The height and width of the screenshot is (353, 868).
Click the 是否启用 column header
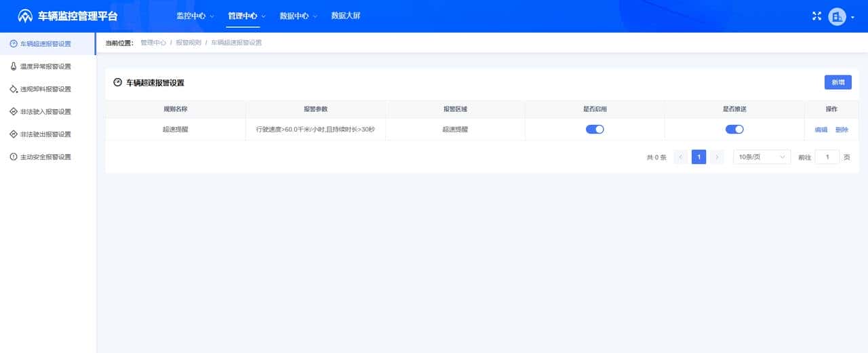(595, 109)
